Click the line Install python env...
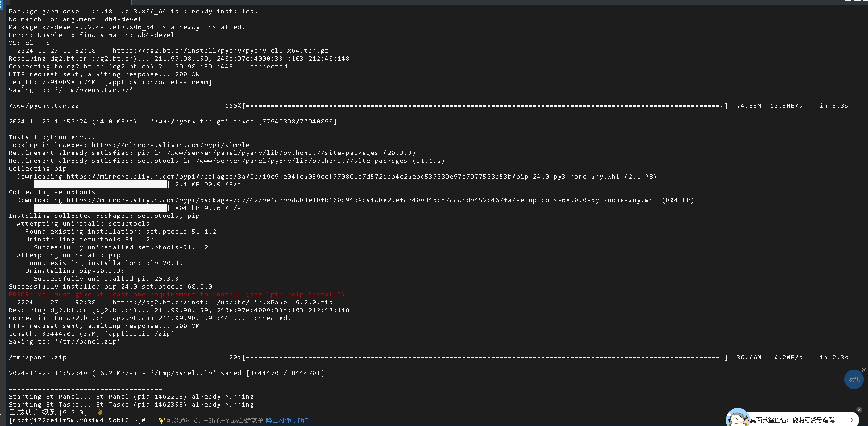Image resolution: width=868 pixels, height=426 pixels. pos(52,137)
